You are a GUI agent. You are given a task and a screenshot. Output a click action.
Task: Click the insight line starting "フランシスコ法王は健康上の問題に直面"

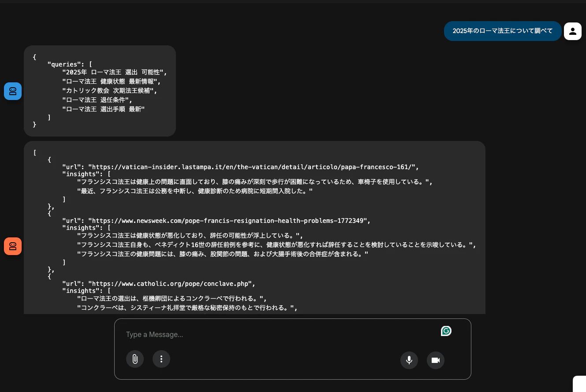tap(254, 181)
